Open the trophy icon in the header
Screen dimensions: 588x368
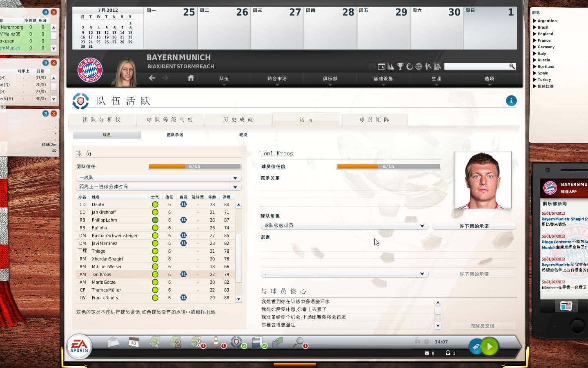tap(400, 66)
